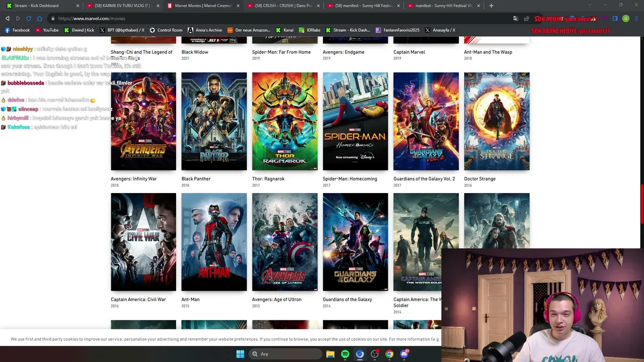The height and width of the screenshot is (362, 644).
Task: Reload the Marvel movies page
Action: click(29, 19)
